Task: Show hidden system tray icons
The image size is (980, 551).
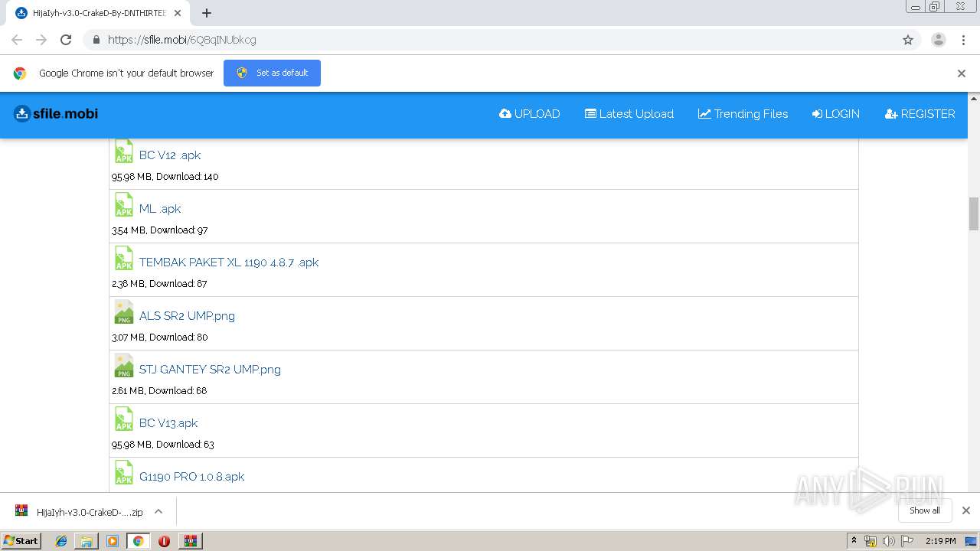Action: [x=854, y=541]
